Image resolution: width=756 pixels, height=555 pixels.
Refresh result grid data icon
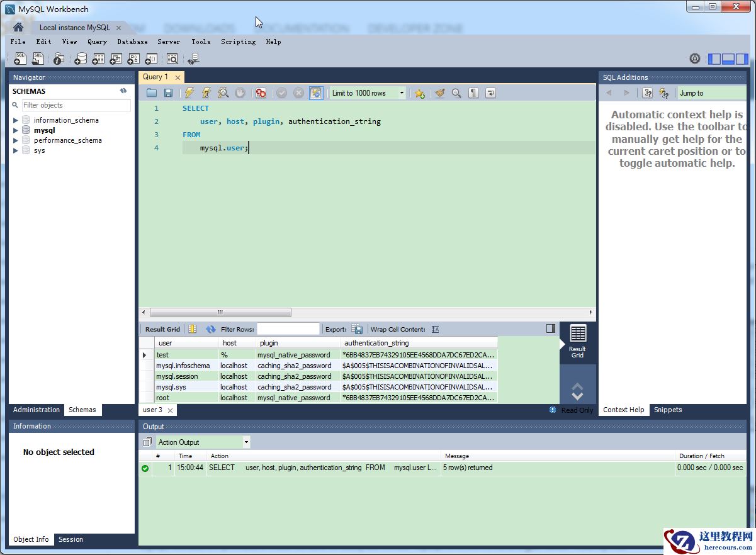tap(210, 329)
